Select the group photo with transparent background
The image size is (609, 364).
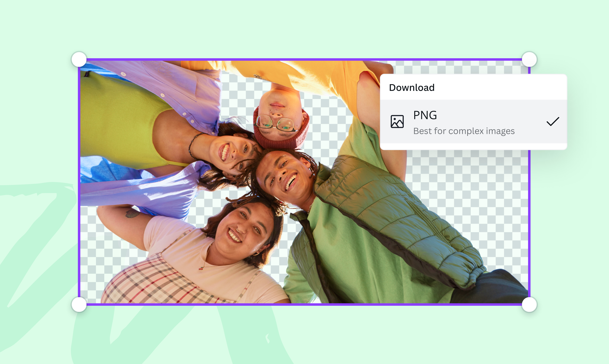coord(304,182)
